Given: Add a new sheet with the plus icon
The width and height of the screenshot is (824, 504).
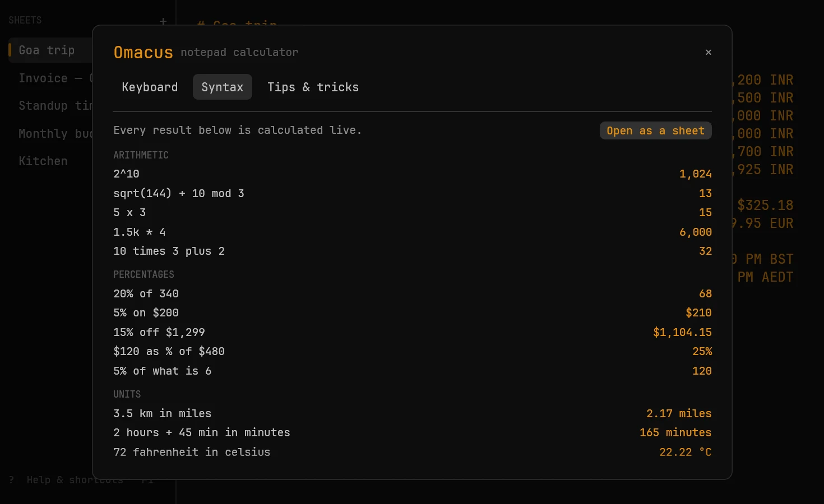Looking at the screenshot, I should pos(163,21).
